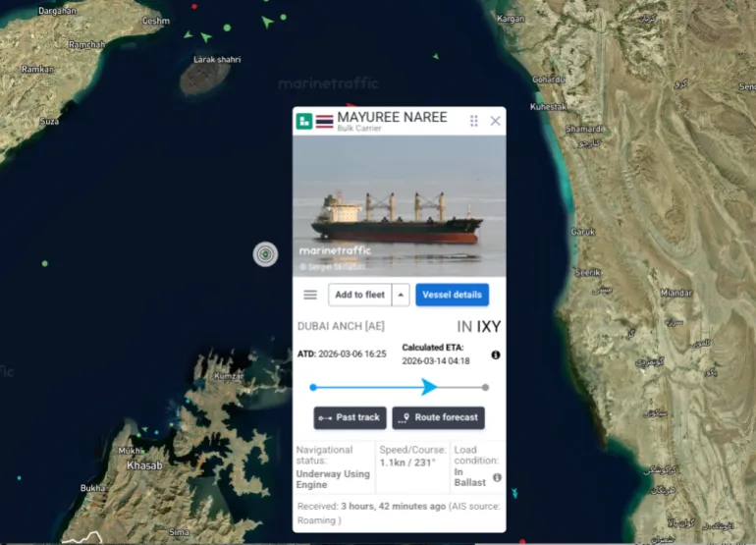Click the green arrow vessel near Larak shahri
The height and width of the screenshot is (545, 756).
pos(206,36)
